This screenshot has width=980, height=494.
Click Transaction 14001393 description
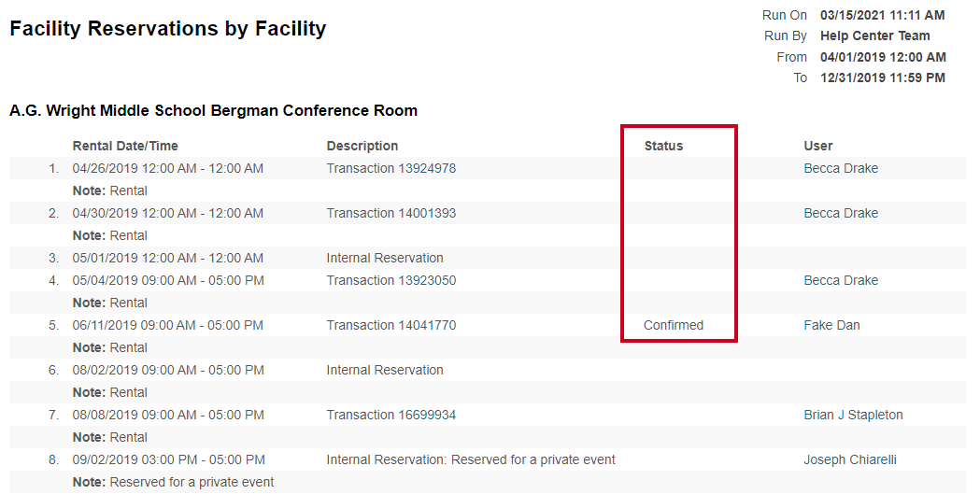coord(391,213)
